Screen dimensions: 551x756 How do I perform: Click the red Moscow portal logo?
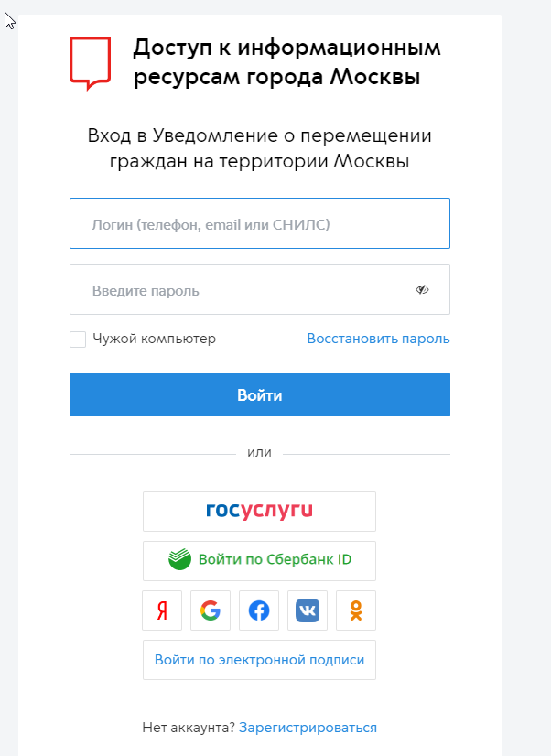click(90, 63)
